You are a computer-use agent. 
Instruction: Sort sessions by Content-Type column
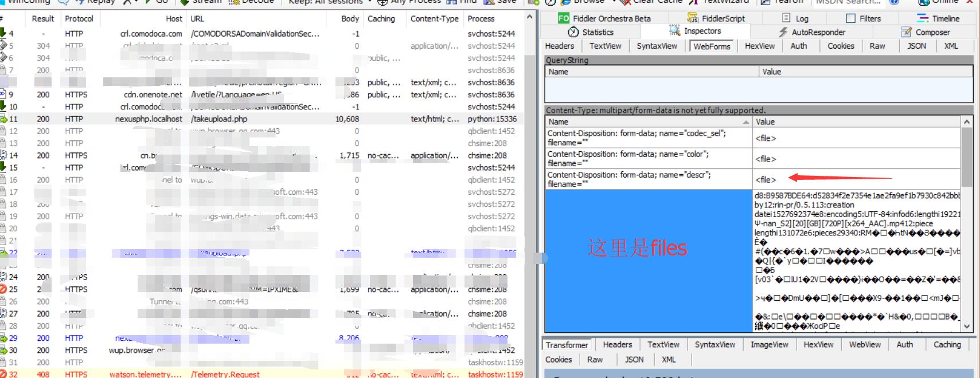tap(435, 19)
